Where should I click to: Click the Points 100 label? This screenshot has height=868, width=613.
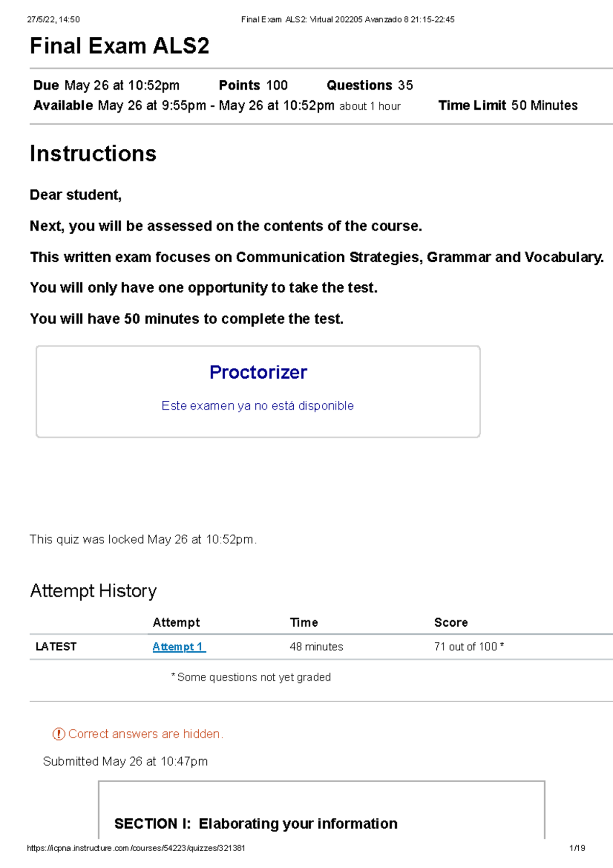[253, 85]
